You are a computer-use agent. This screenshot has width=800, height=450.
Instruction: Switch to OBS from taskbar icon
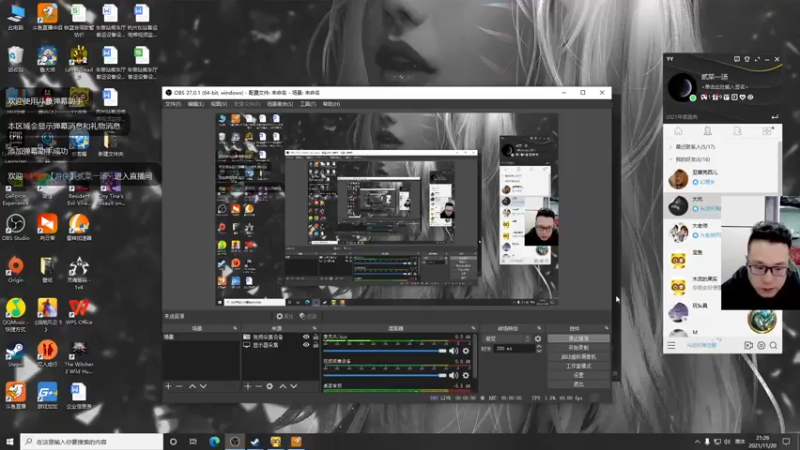click(235, 441)
